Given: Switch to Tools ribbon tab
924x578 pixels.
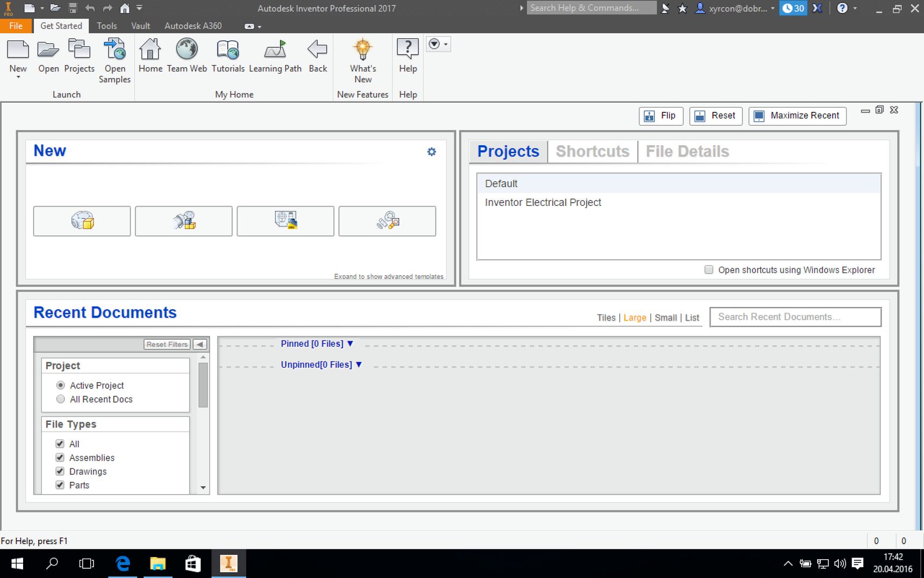Looking at the screenshot, I should (x=106, y=26).
